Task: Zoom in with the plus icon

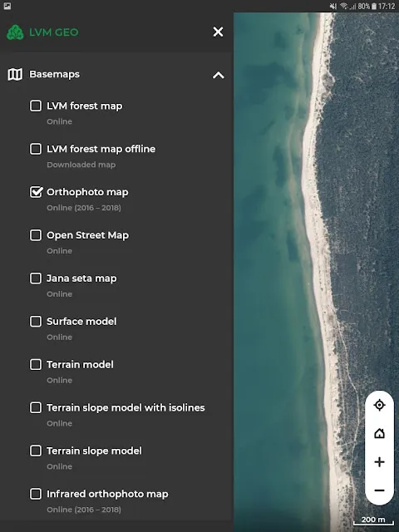Action: click(379, 462)
